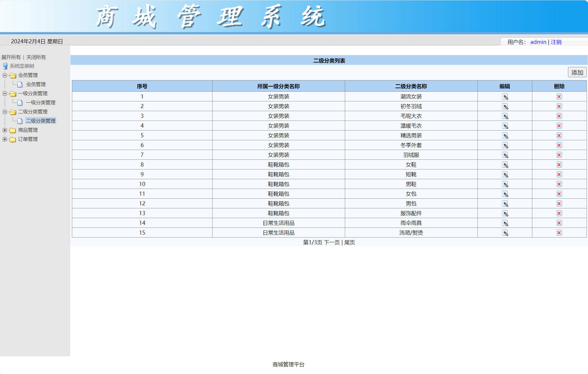Viewport: 588px width, 374px height.
Task: Expand the 商品管理 tree node
Action: pos(4,130)
